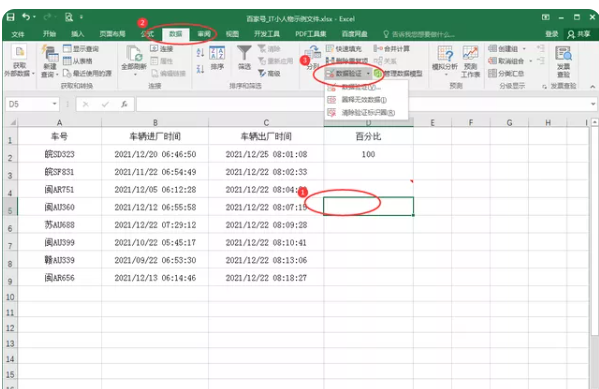Customize quick access toolbar dropdown
Viewport: 599px width, 389px height.
coord(81,17)
